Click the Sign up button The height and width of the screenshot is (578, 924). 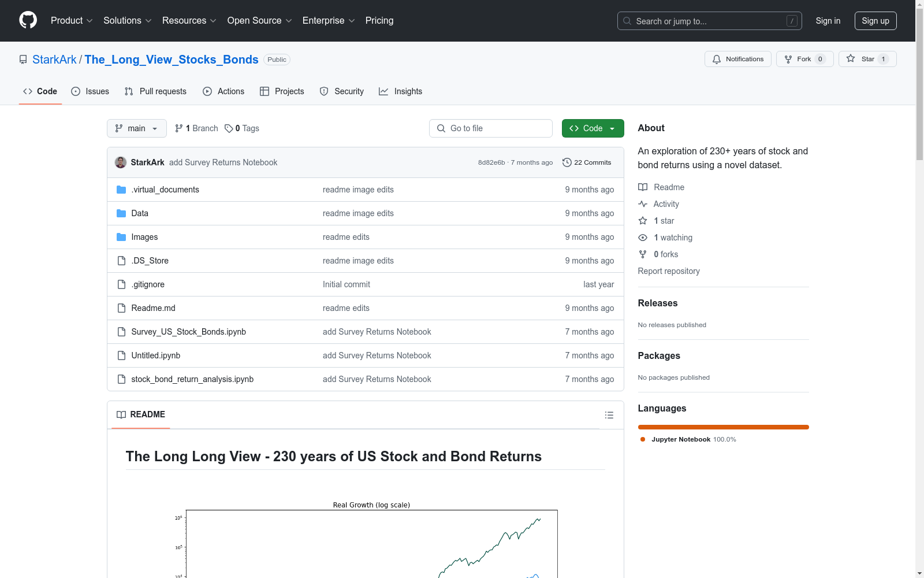[x=875, y=21]
